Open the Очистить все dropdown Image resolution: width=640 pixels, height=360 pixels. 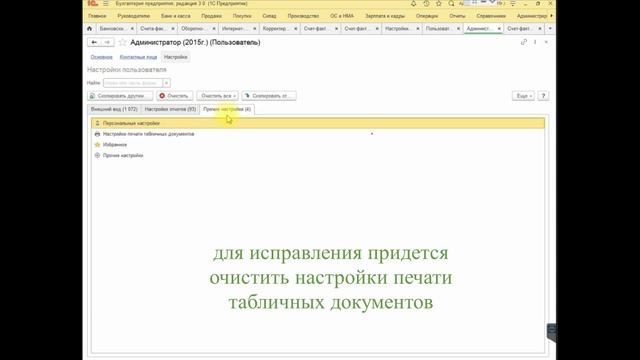[x=218, y=96]
